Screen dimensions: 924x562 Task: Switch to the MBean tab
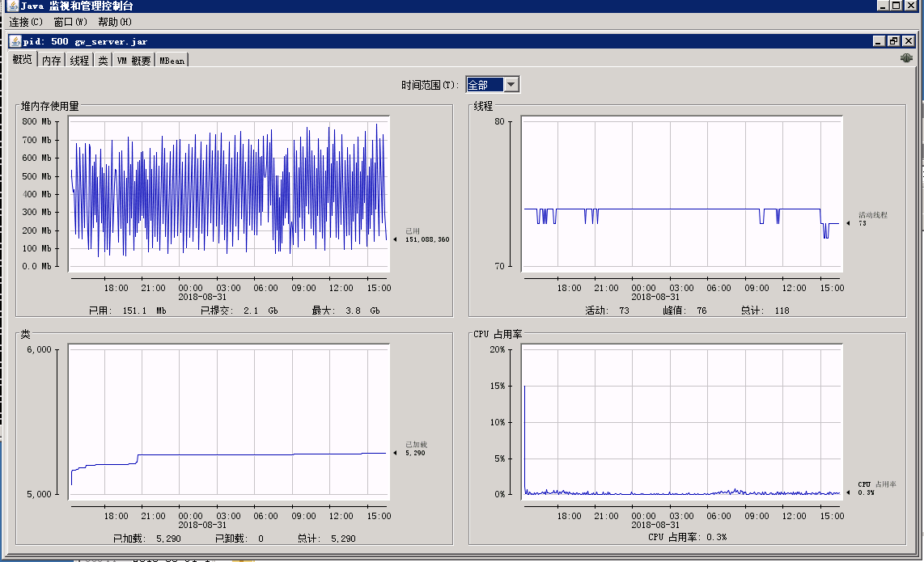172,60
